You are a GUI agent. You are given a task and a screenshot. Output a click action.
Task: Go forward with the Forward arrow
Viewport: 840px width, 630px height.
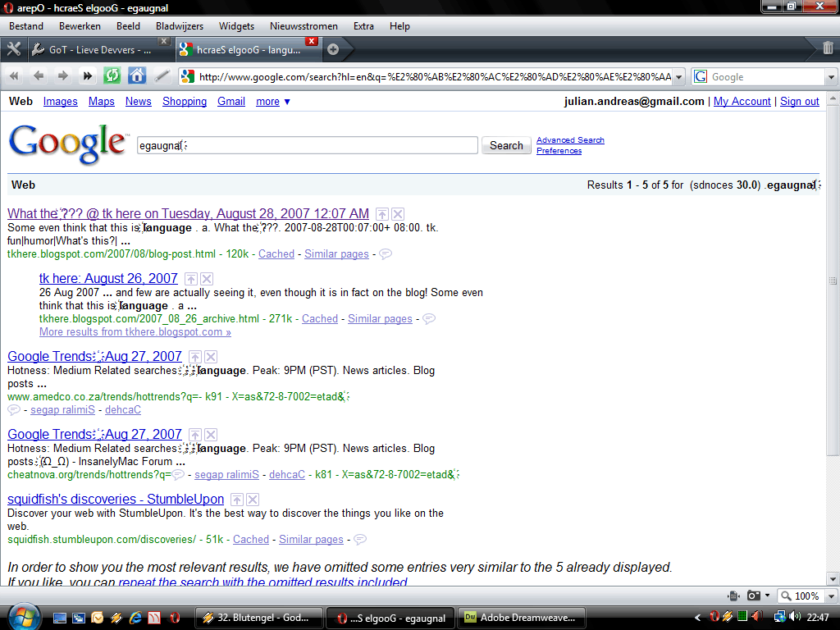click(62, 76)
